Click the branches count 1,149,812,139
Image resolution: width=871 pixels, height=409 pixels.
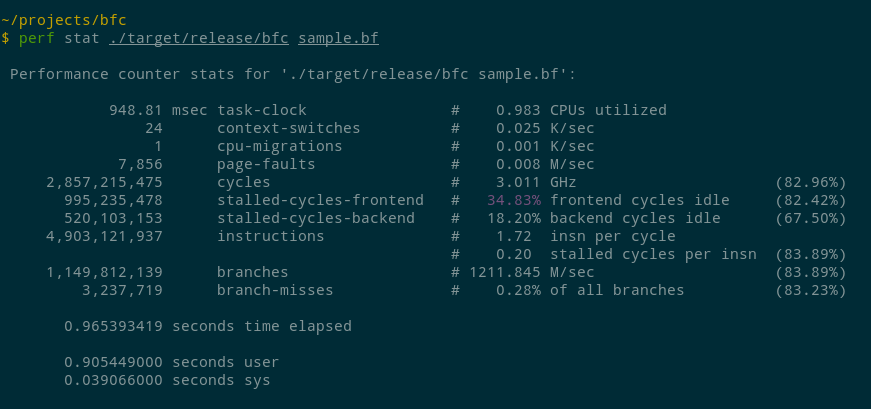click(x=104, y=272)
